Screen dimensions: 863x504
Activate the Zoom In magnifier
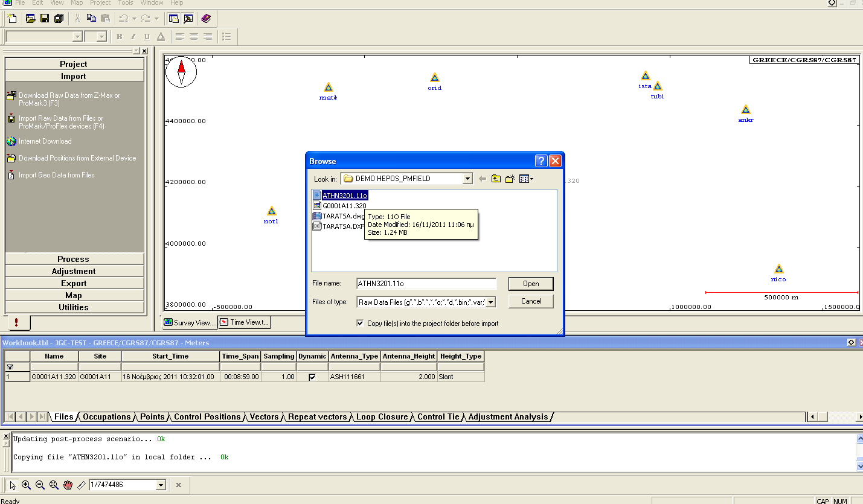[26, 485]
